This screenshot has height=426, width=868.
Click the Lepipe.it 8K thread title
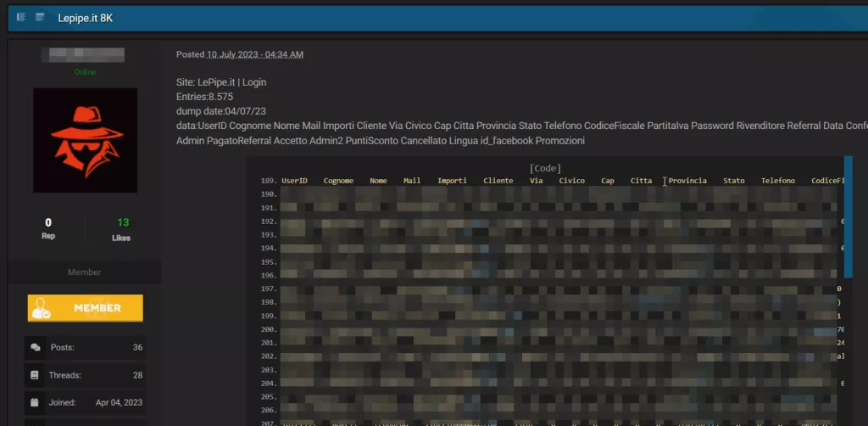(85, 17)
